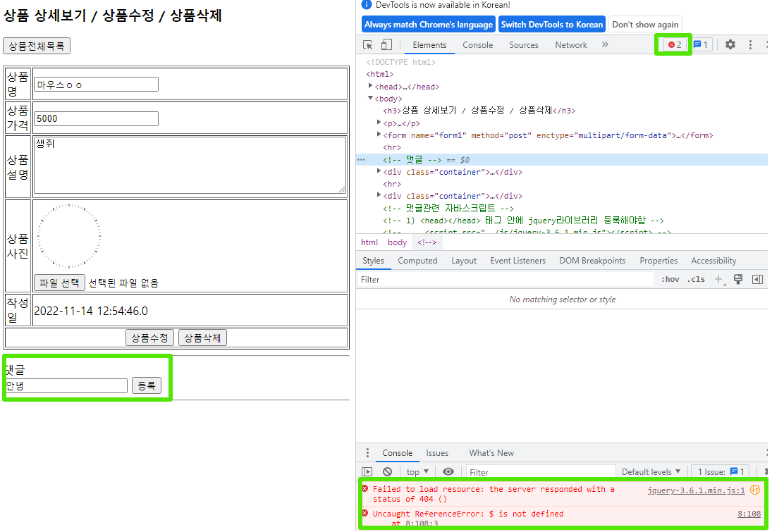Show more DevTools tabs chevron
Screen dimensions: 772x532
tap(605, 45)
